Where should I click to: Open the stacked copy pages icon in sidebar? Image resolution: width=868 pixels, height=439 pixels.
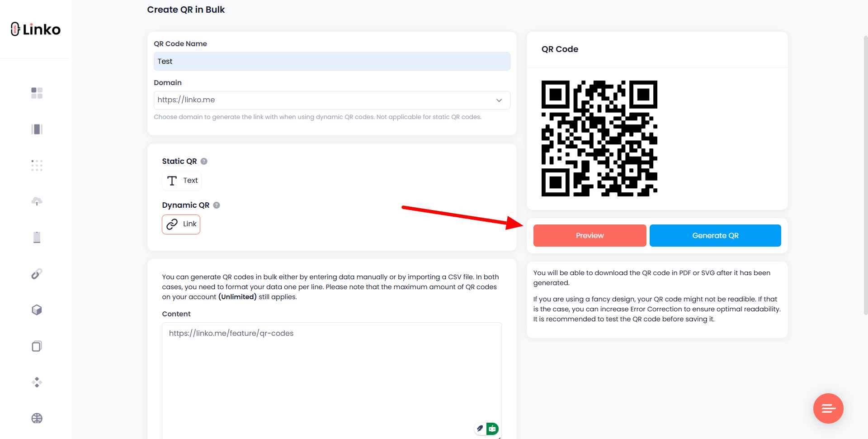point(37,346)
